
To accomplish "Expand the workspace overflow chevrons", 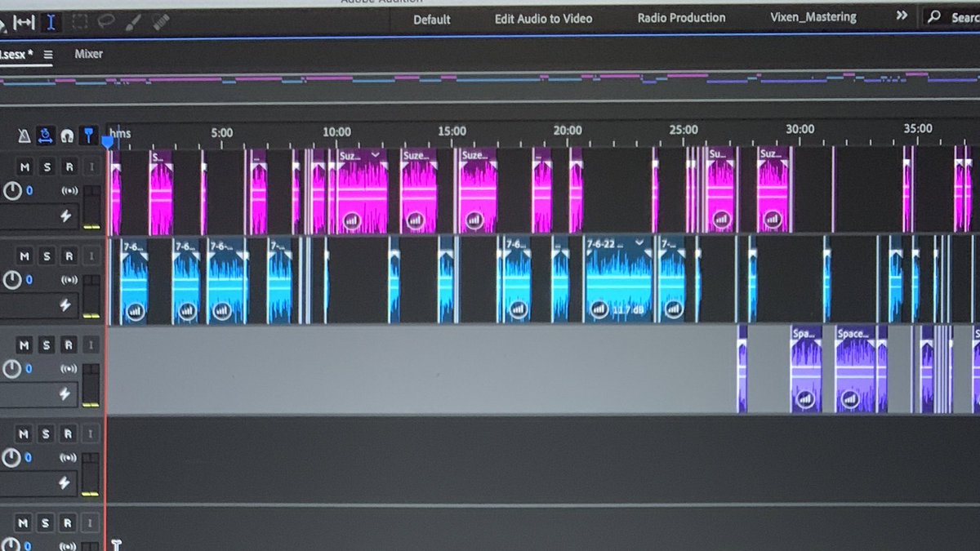I will click(x=902, y=16).
